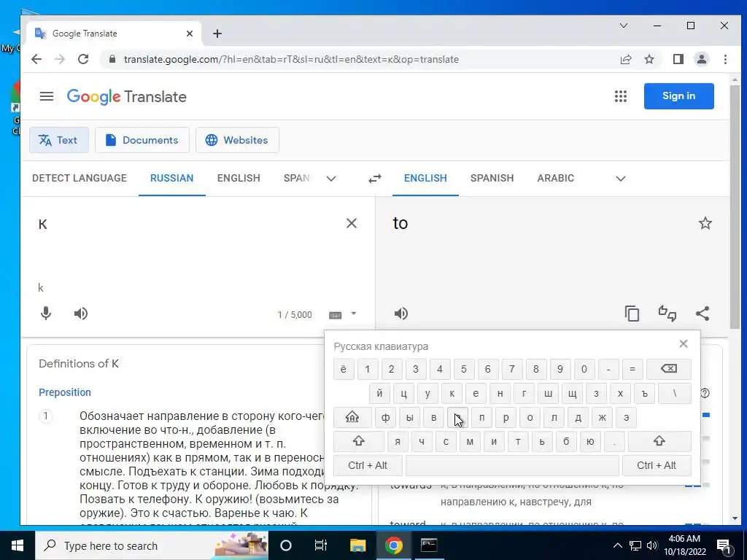
Task: Switch to Websites translation mode
Action: (237, 140)
